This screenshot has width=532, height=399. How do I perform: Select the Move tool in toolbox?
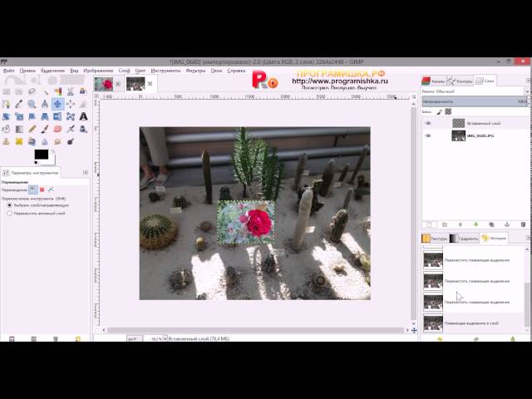[x=57, y=104]
